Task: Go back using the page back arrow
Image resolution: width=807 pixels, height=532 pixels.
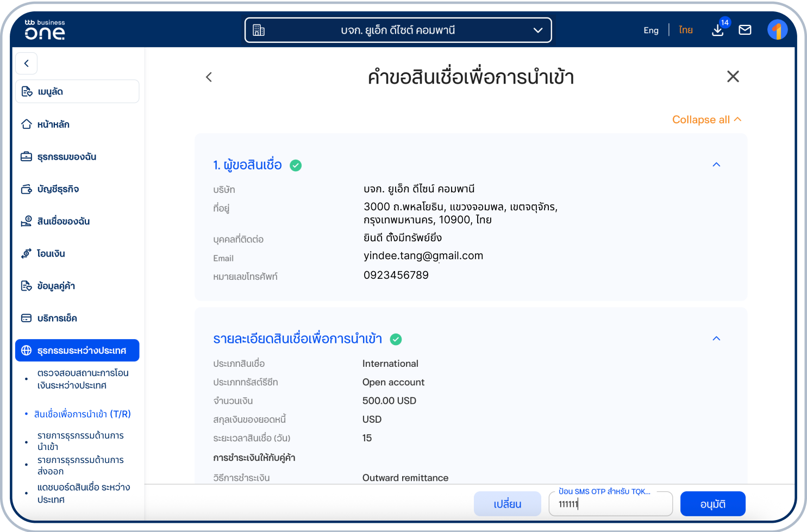Action: pos(209,77)
